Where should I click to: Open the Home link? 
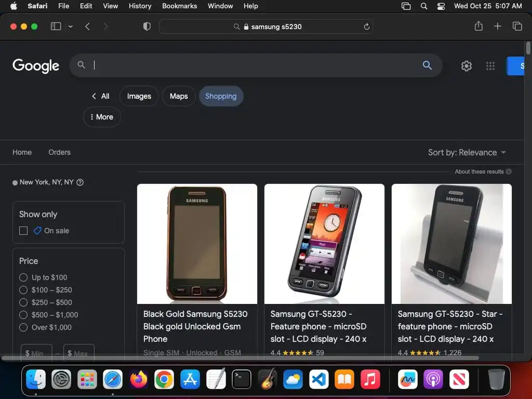pos(22,152)
